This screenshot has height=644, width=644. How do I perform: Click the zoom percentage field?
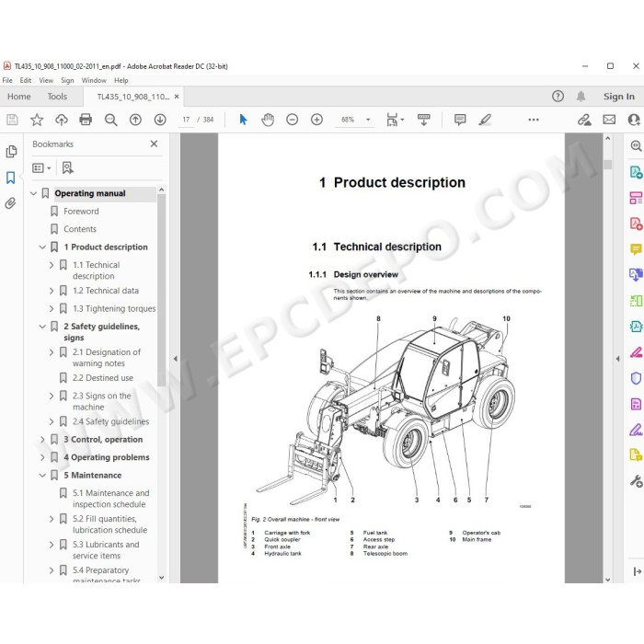[348, 120]
